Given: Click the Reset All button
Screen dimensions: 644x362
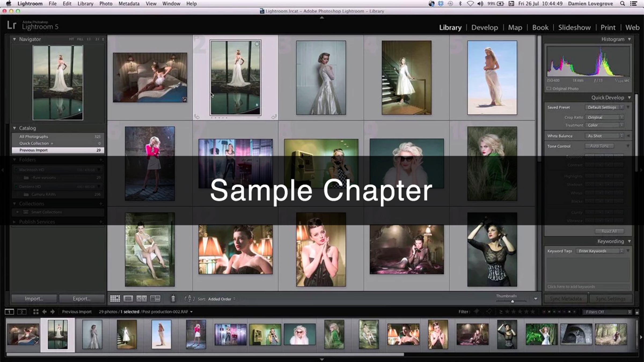Looking at the screenshot, I should 609,231.
